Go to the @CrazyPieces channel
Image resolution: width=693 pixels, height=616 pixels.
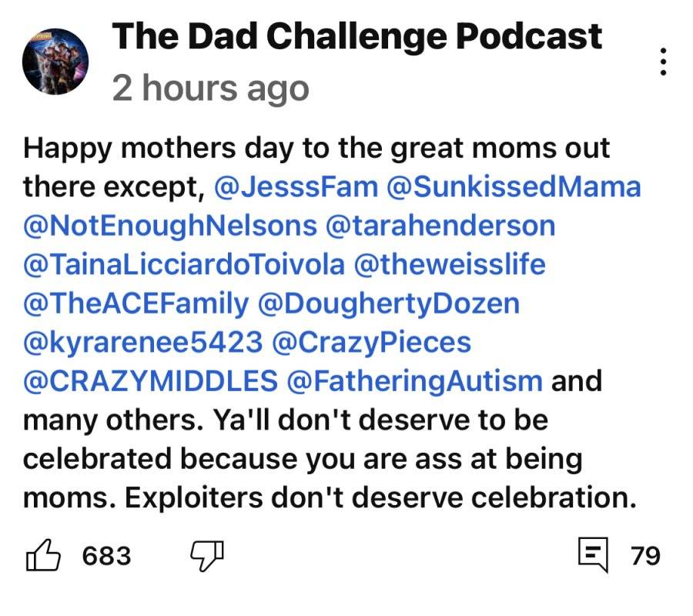click(372, 343)
